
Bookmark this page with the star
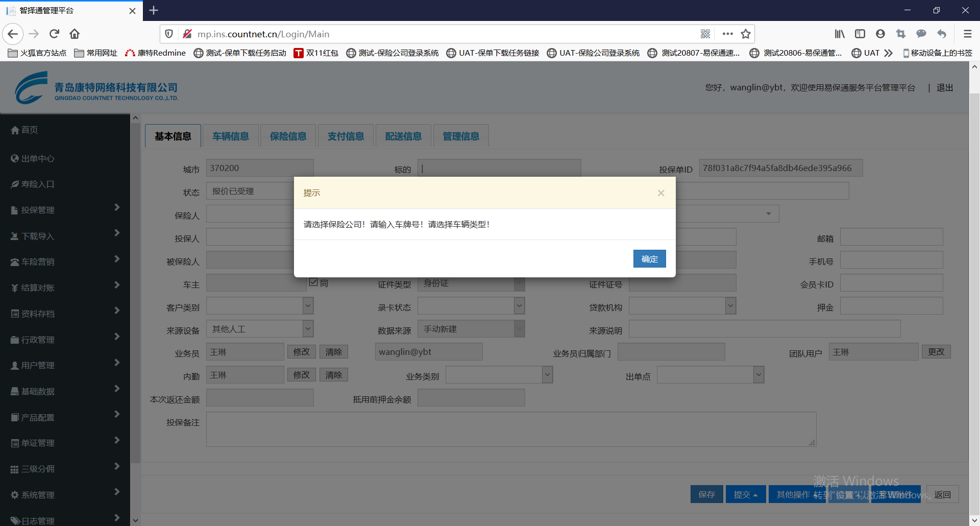tap(746, 34)
